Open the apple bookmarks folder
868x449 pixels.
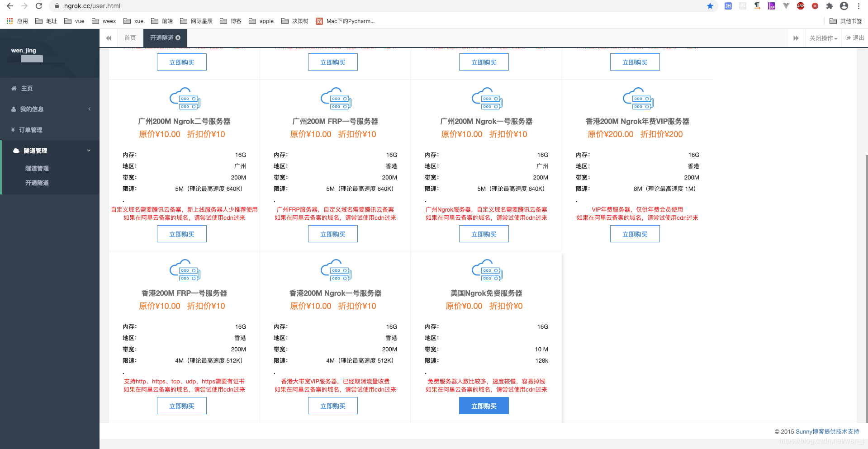point(261,21)
